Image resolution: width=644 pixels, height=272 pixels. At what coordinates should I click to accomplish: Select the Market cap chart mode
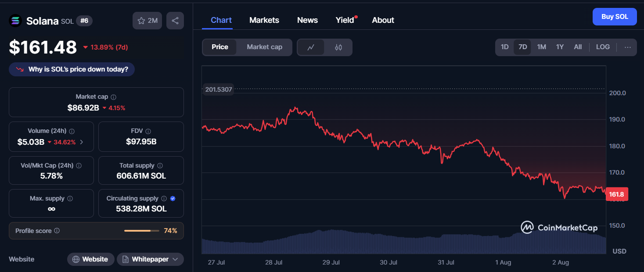pos(264,47)
